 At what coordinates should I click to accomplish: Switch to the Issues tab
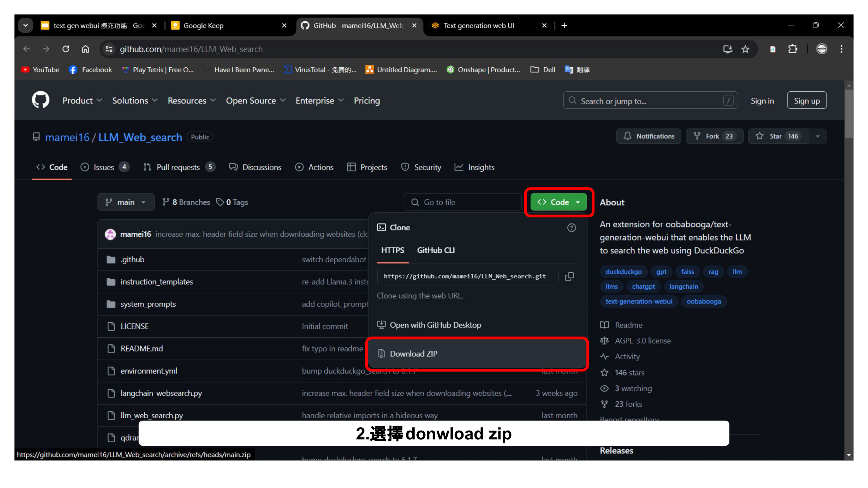point(104,167)
